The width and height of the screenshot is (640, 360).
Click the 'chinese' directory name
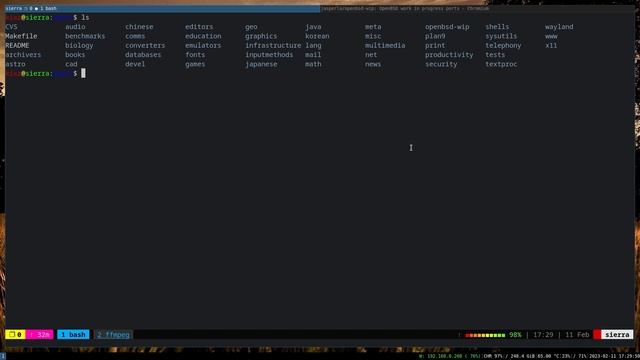click(139, 27)
